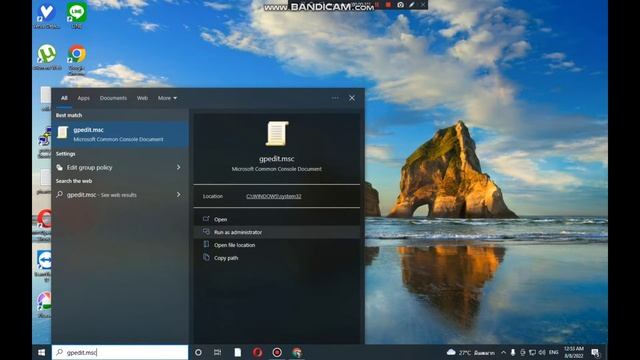The image size is (640, 360).
Task: Open the notification center icon
Action: [596, 352]
